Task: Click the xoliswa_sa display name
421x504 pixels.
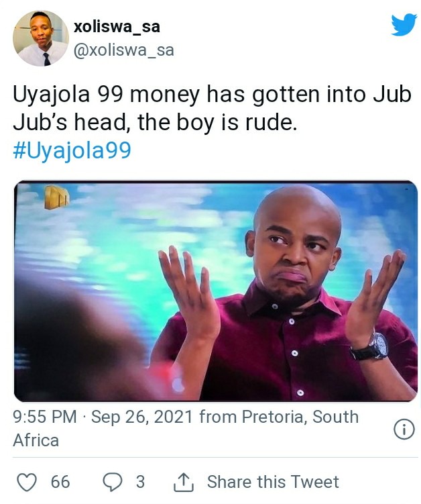Action: click(117, 26)
